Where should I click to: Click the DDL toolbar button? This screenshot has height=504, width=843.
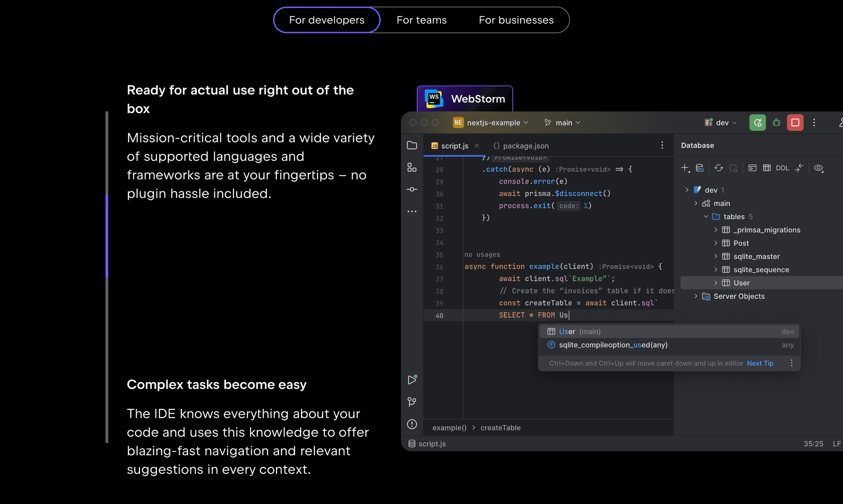[x=782, y=168]
